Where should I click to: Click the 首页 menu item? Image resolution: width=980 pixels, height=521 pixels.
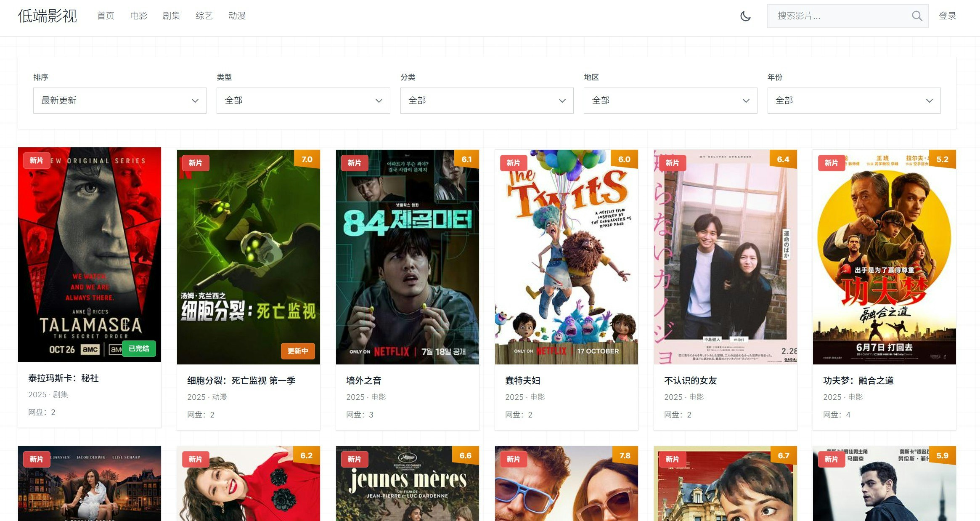pyautogui.click(x=106, y=16)
